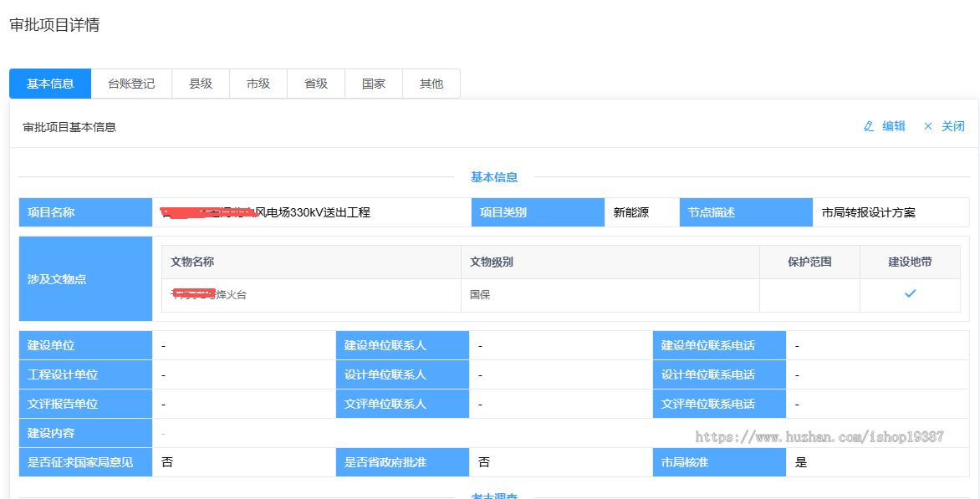This screenshot has width=980, height=499.
Task: Go to the 其他 tab
Action: pos(431,84)
